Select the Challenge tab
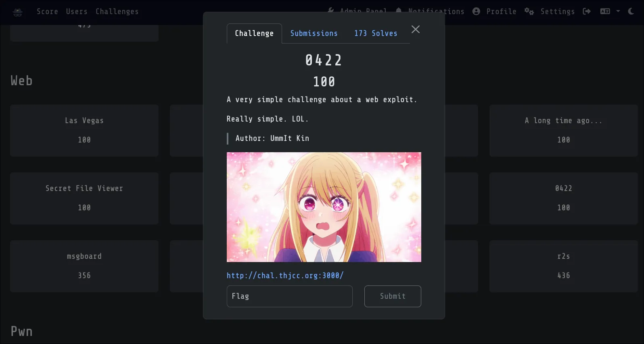644x344 pixels. point(254,34)
